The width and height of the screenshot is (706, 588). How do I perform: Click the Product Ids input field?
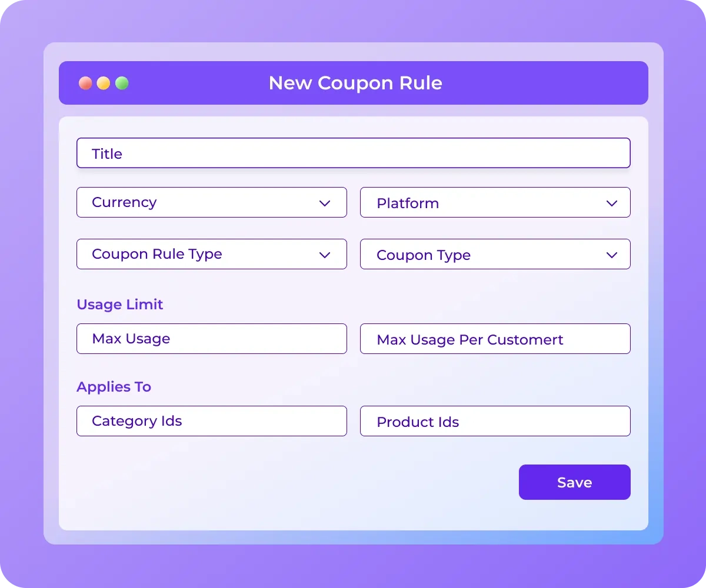(495, 421)
